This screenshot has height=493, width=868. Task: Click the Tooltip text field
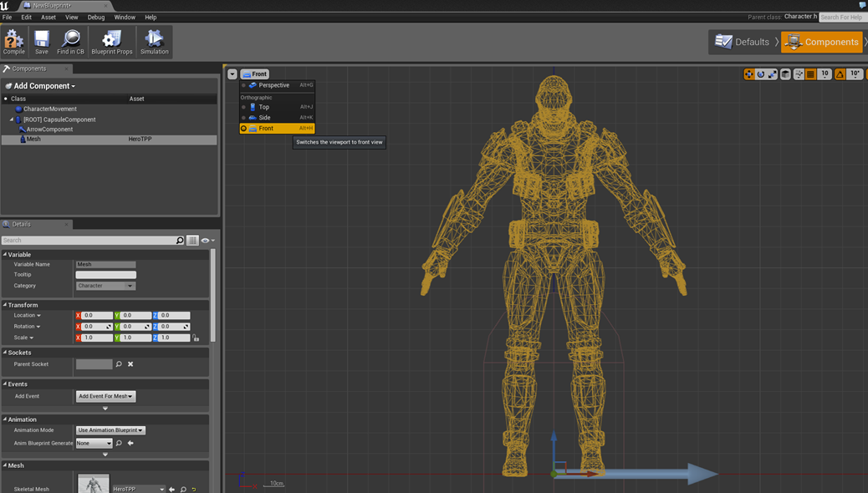[x=105, y=275]
